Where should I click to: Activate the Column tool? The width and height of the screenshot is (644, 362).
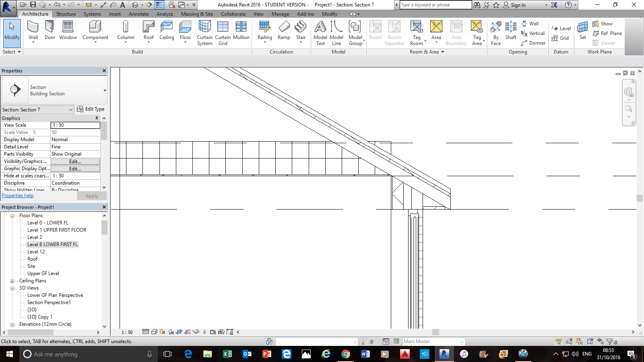click(126, 31)
